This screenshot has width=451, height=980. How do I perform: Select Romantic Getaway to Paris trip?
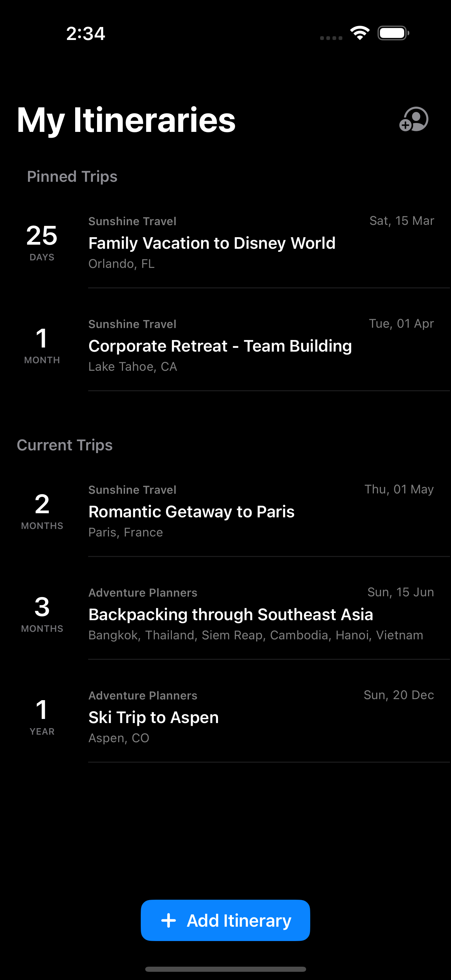click(x=191, y=512)
